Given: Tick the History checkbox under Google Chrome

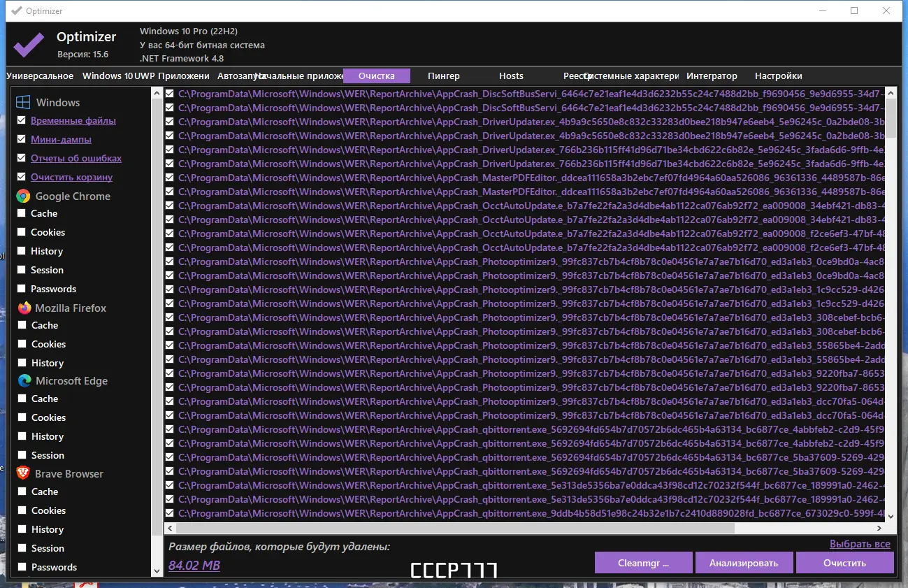Looking at the screenshot, I should coord(22,251).
